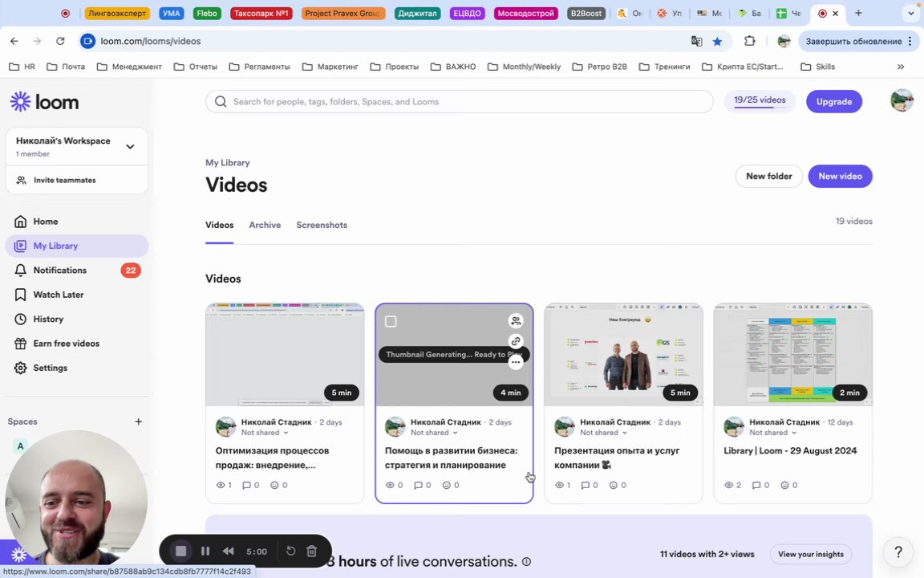Open the profile avatar menu

902,101
